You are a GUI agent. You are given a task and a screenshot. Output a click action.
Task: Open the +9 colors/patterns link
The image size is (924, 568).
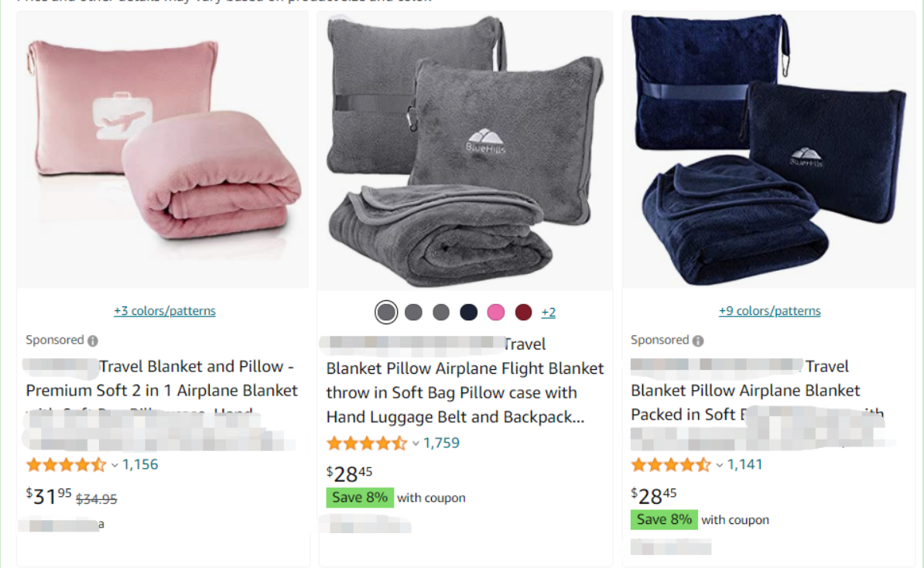[x=769, y=311]
